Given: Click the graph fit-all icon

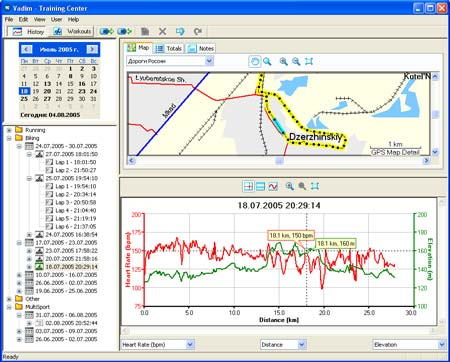Looking at the screenshot, I should tap(315, 186).
